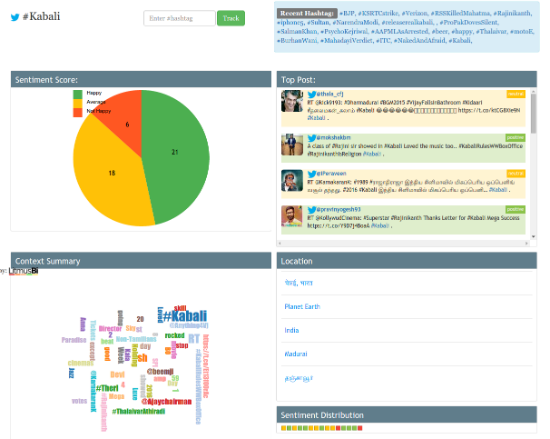
Task: Click the Twitter icon beside @mokshakbm
Action: point(312,138)
